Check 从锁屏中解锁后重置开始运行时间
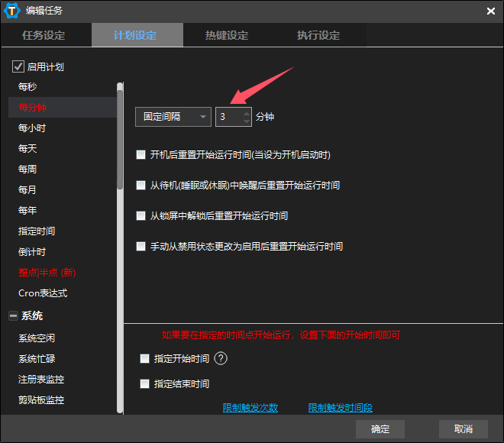 tap(141, 216)
